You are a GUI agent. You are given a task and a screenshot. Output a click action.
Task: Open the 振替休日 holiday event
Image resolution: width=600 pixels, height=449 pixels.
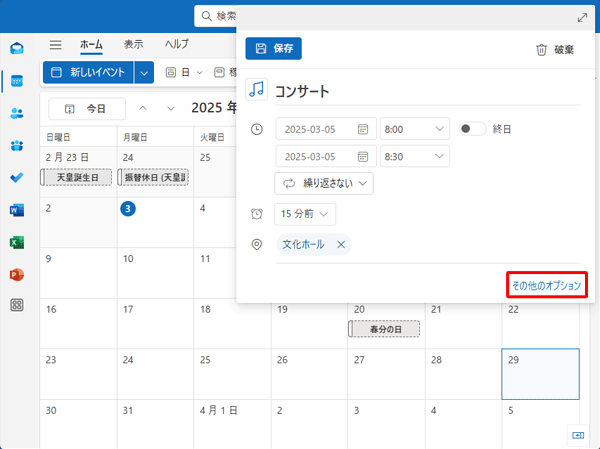tap(153, 178)
